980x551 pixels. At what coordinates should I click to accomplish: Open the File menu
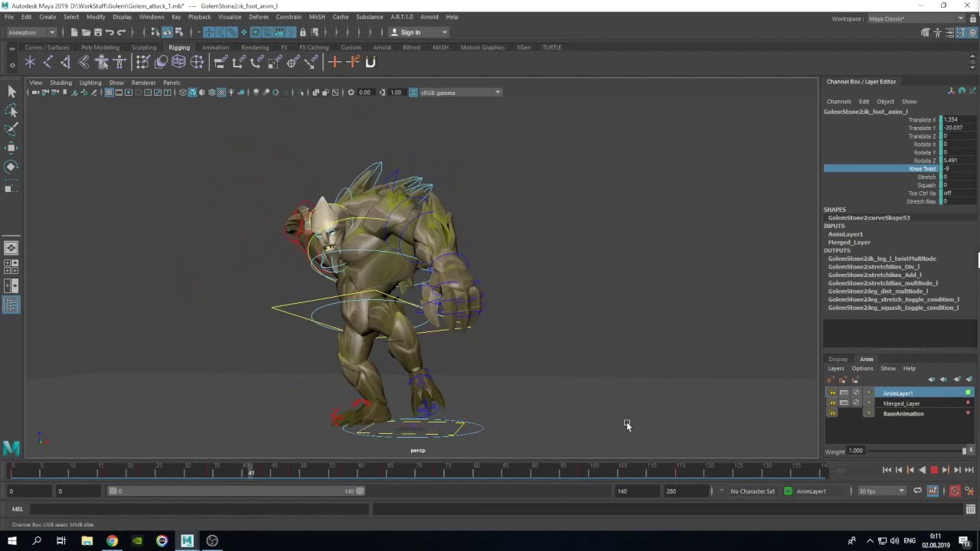click(9, 17)
